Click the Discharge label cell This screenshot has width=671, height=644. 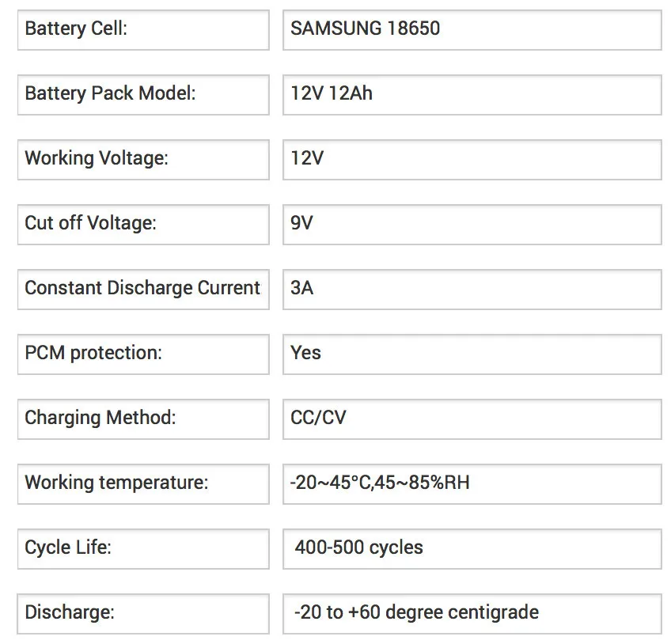(143, 614)
